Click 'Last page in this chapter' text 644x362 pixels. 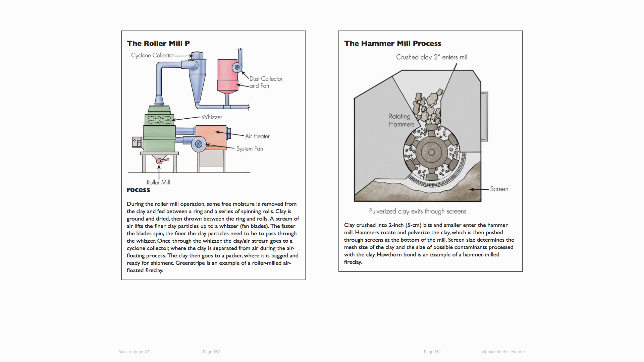point(501,352)
